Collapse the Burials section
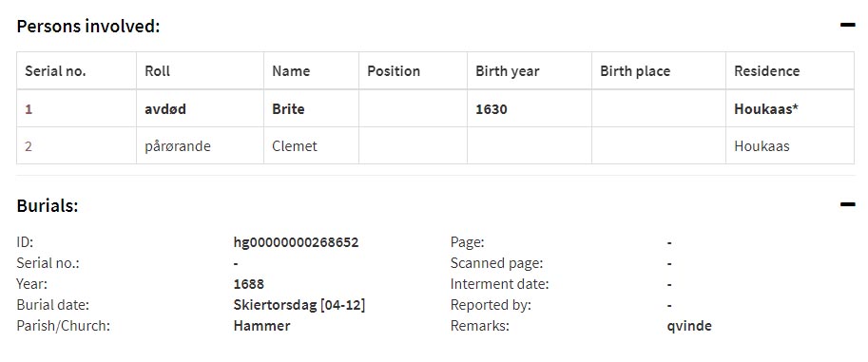This screenshot has width=868, height=362. (x=847, y=204)
